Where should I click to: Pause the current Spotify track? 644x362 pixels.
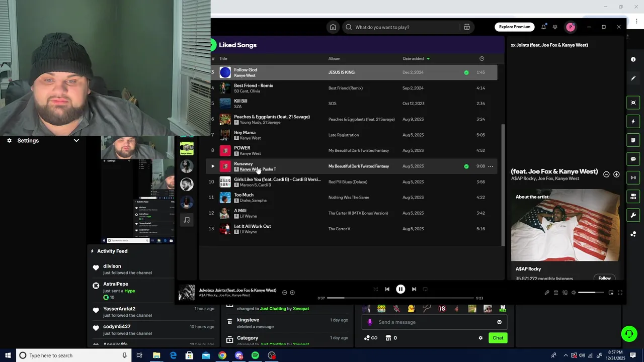[400, 289]
